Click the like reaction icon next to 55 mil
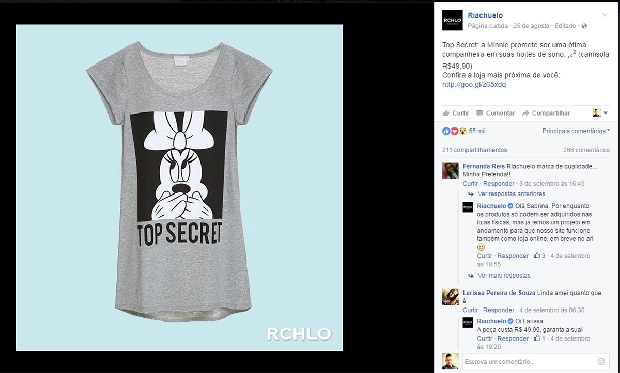620x373 pixels. click(446, 131)
